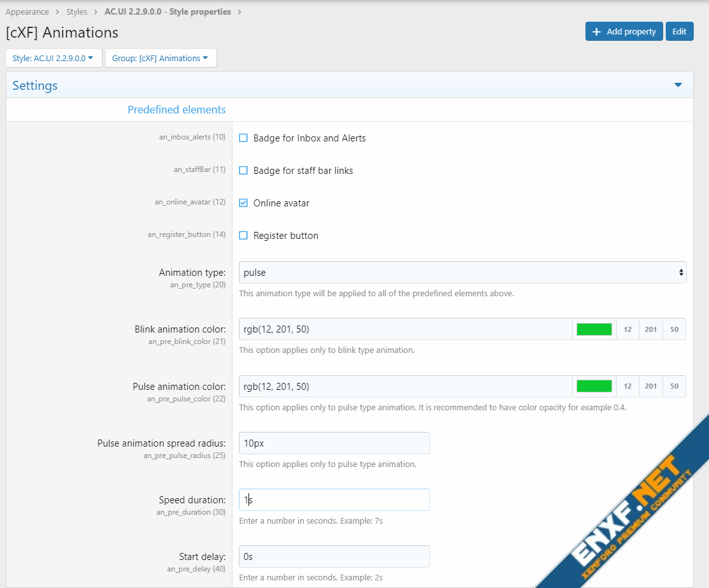Click the Speed duration input field

click(334, 500)
